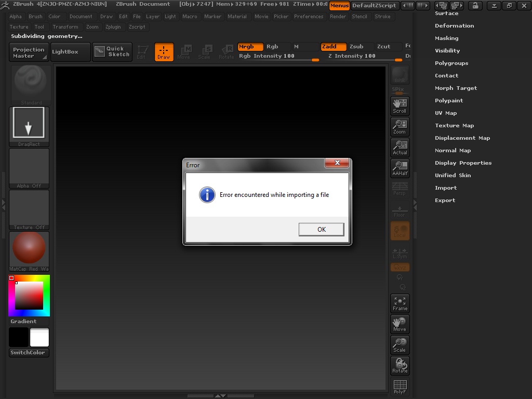This screenshot has height=399, width=532.
Task: Click the Gradient button
Action: (29, 321)
